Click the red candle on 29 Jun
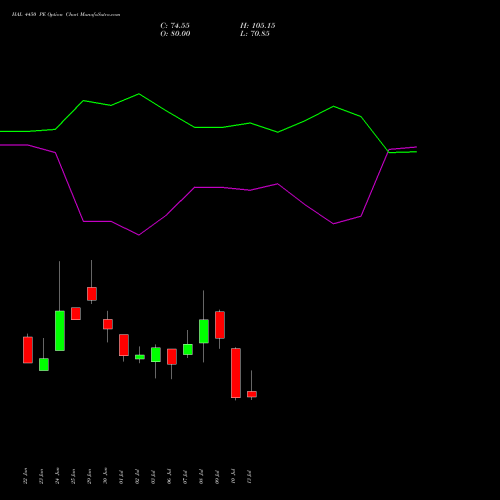Image resolution: width=500 pixels, height=500 pixels. 92,294
